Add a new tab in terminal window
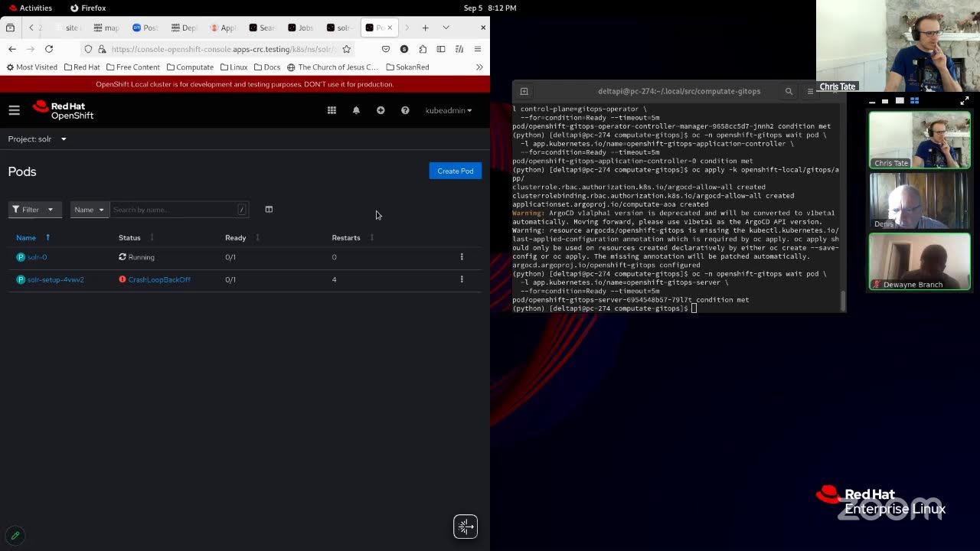Screen dimensions: 980x551 coord(524,91)
